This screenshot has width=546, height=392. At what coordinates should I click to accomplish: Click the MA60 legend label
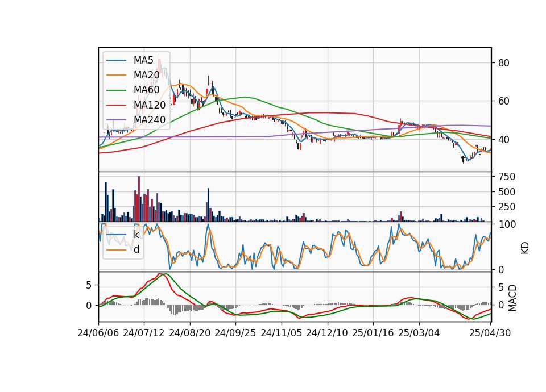(146, 90)
